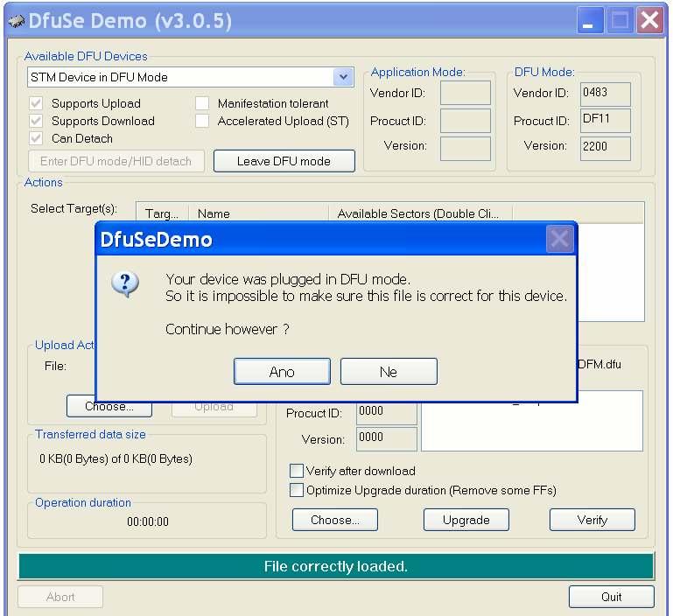
Task: Click 'Your device was plugged in DFU mode.' text
Action: tap(288, 279)
